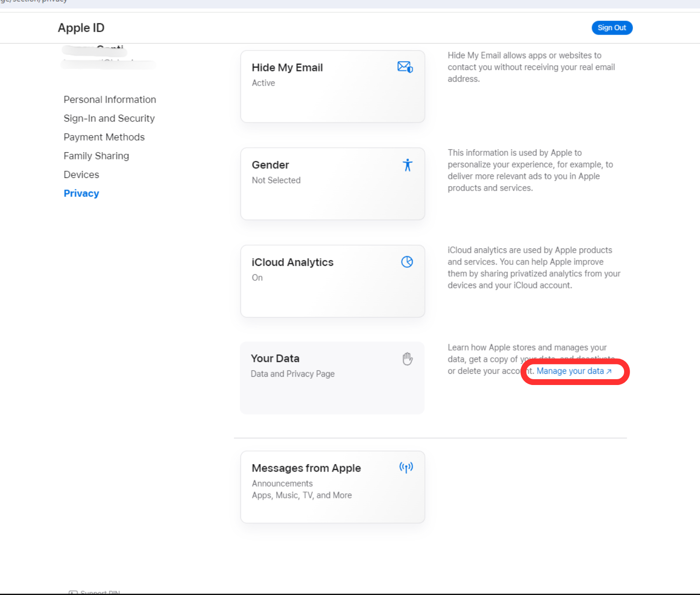Click the Your Data hand icon

coord(407,359)
